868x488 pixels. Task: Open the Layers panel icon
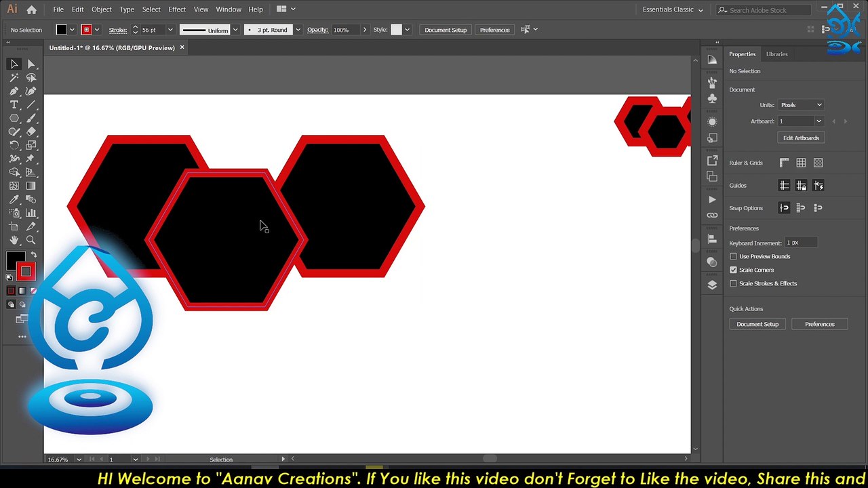(x=712, y=285)
